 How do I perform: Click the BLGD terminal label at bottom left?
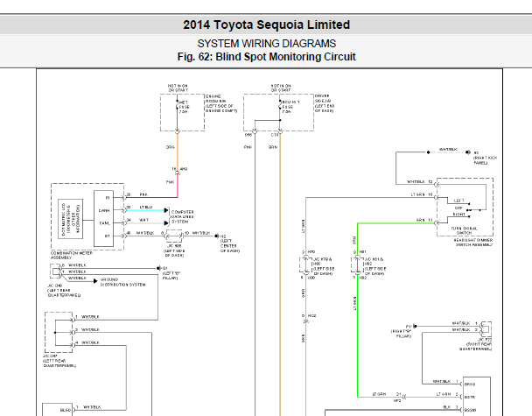65,410
